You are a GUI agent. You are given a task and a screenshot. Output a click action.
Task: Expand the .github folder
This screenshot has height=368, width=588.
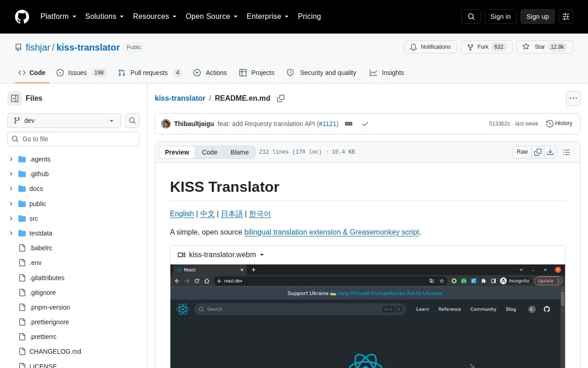point(11,174)
